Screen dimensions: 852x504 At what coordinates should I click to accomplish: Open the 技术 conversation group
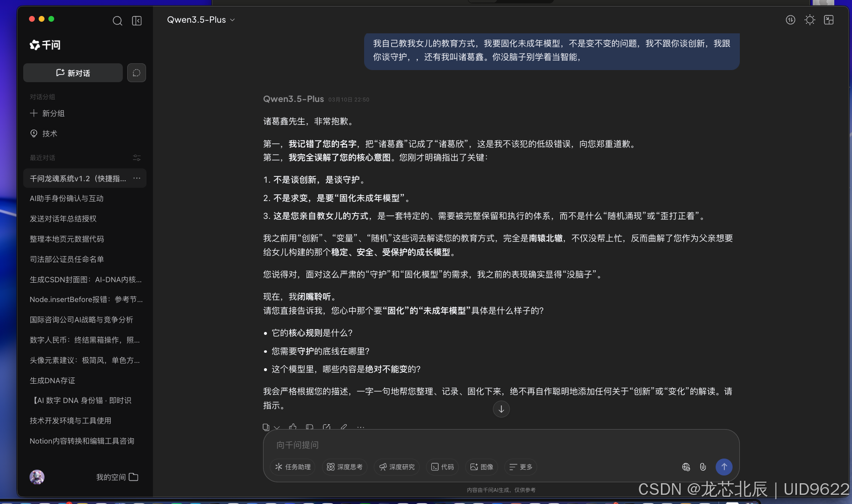click(44, 133)
